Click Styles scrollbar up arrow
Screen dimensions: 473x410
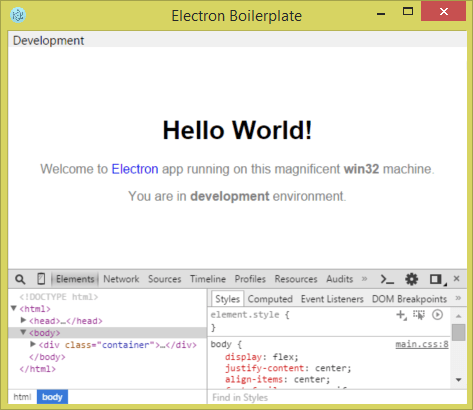coord(459,316)
